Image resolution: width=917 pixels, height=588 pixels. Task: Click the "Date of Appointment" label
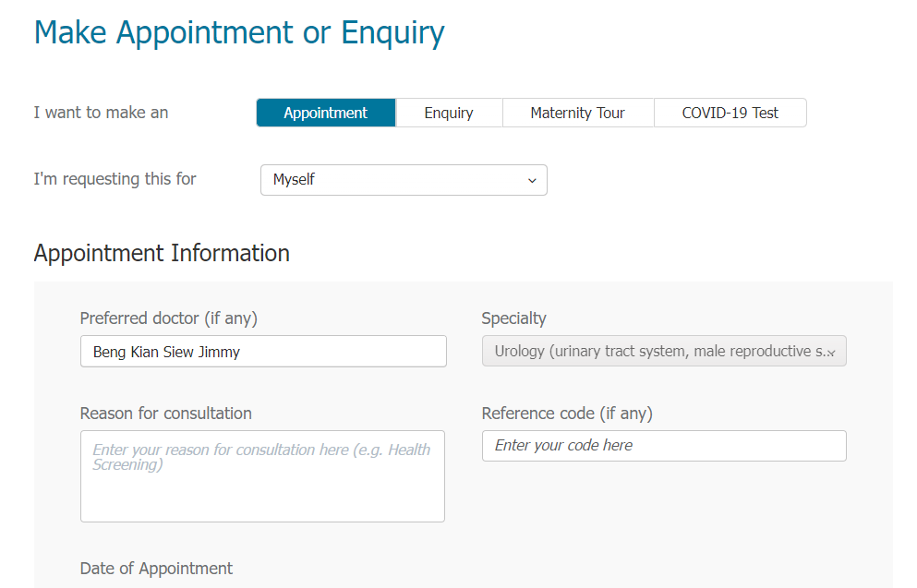pos(157,569)
